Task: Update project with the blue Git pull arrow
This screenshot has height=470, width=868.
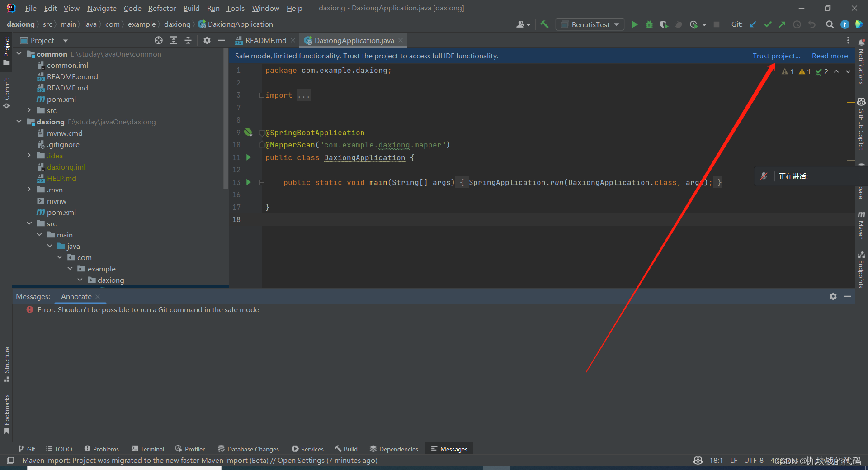Action: coord(753,24)
